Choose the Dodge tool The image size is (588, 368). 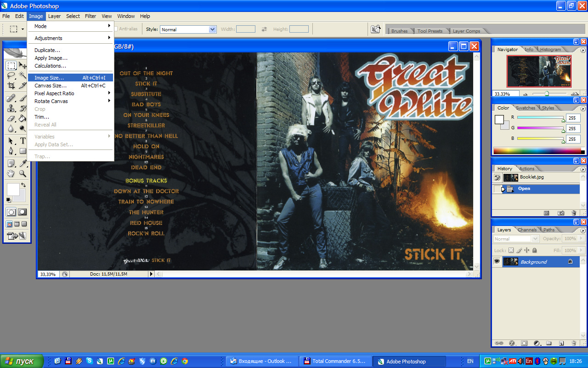[x=23, y=129]
